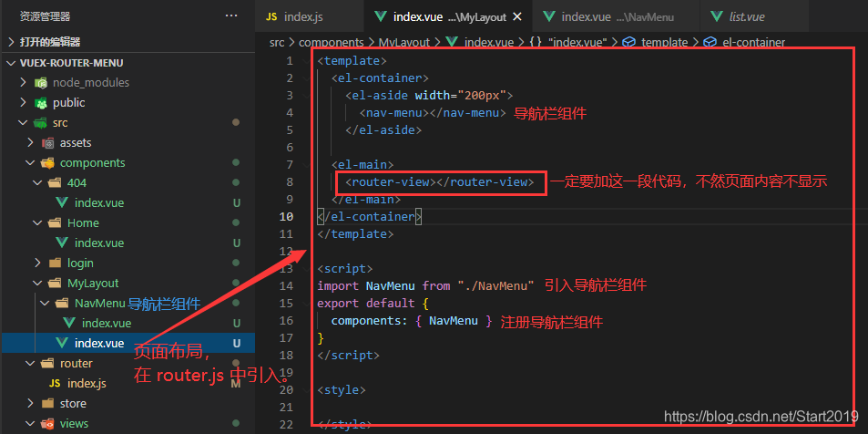Click line number 10 in the gutter
This screenshot has height=434, width=868.
(x=287, y=217)
